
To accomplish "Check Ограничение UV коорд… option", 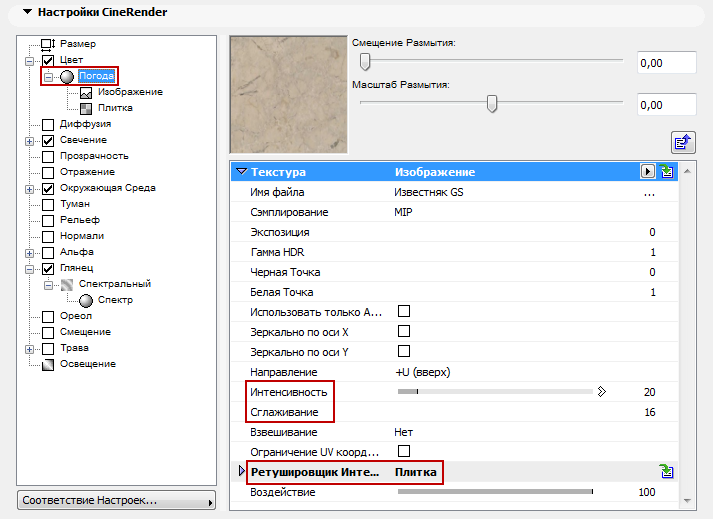I will [x=404, y=451].
